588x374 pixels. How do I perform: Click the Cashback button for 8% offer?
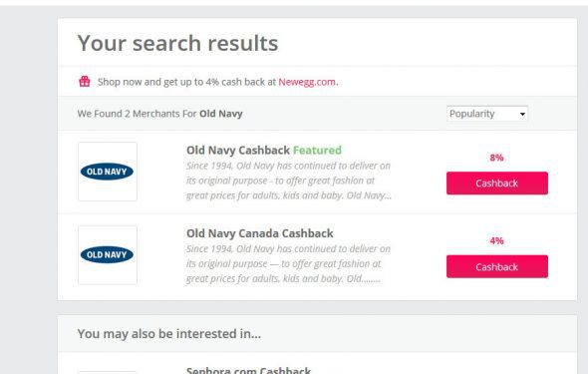tap(497, 184)
